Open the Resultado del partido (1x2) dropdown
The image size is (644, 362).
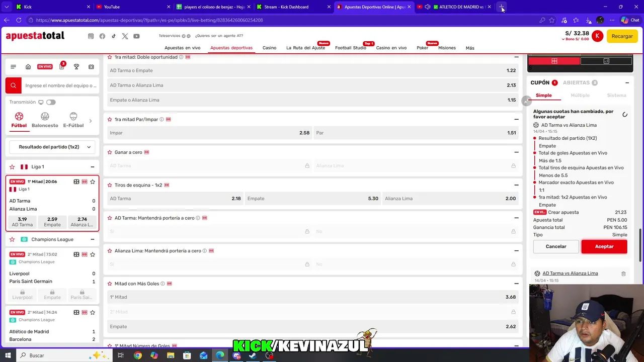[52, 147]
